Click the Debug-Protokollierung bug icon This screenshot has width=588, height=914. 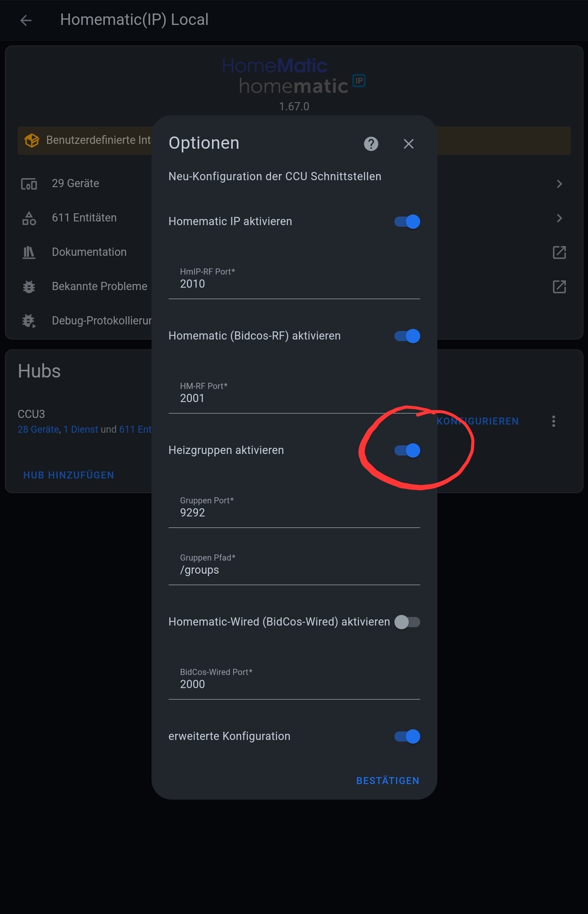tap(29, 321)
